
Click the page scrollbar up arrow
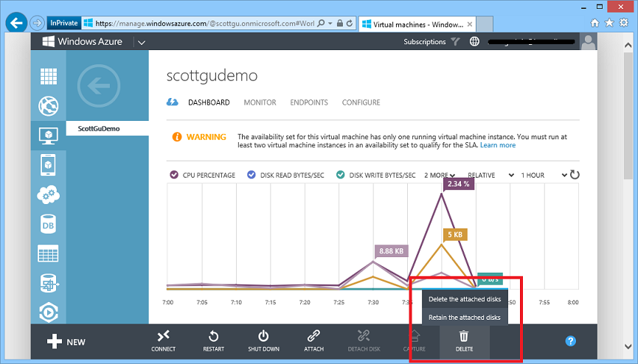pyautogui.click(x=628, y=45)
